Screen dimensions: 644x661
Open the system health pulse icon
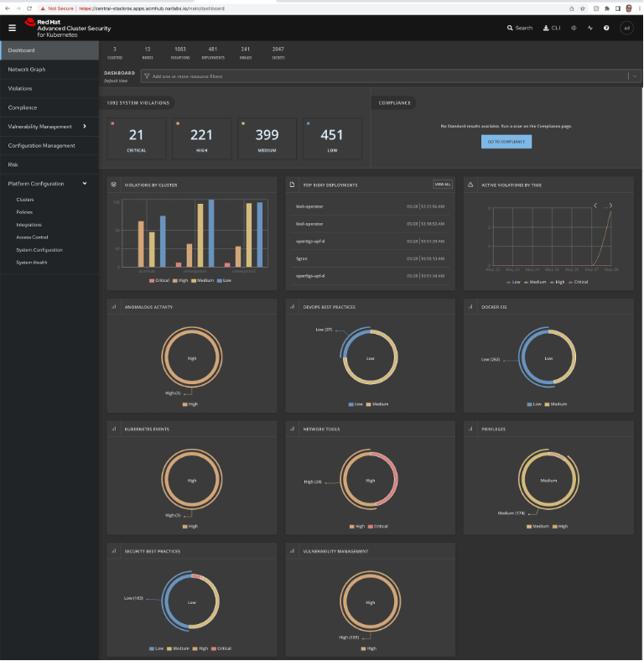[x=589, y=28]
